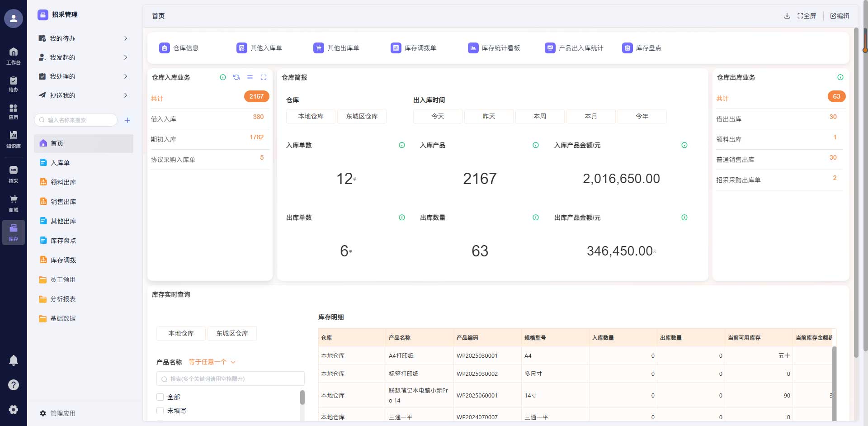
Task: Click the refresh icon in 仓库入库业务 panel
Action: coord(236,77)
